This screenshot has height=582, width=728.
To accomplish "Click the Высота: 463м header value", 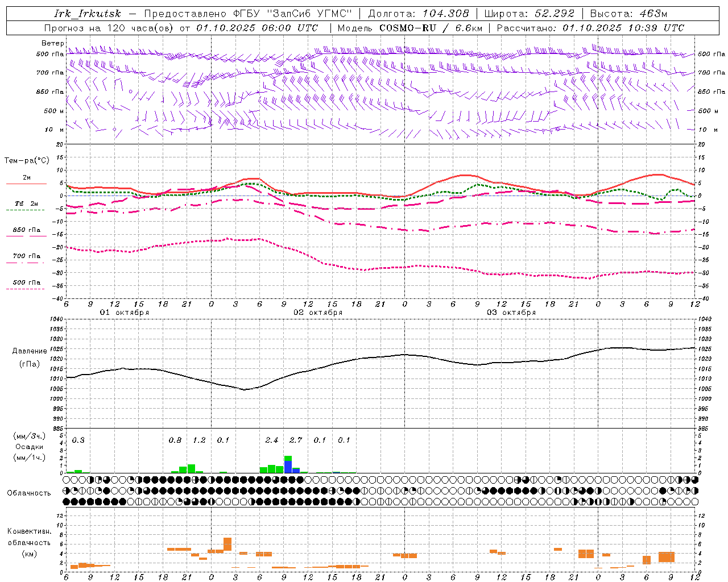I will pyautogui.click(x=628, y=14).
